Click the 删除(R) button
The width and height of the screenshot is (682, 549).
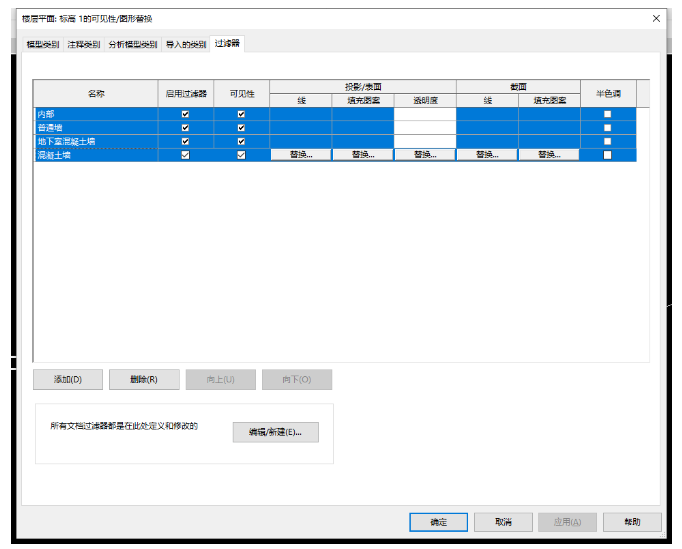pos(144,380)
